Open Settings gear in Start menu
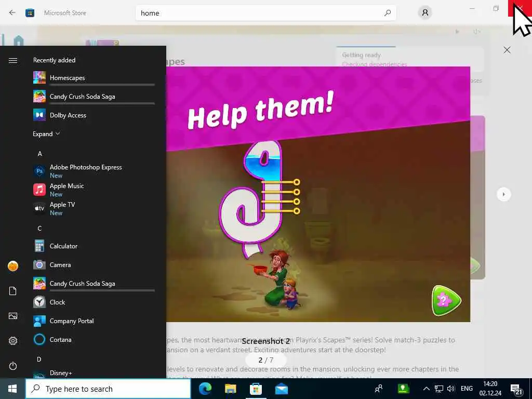This screenshot has height=399, width=532. (13, 341)
